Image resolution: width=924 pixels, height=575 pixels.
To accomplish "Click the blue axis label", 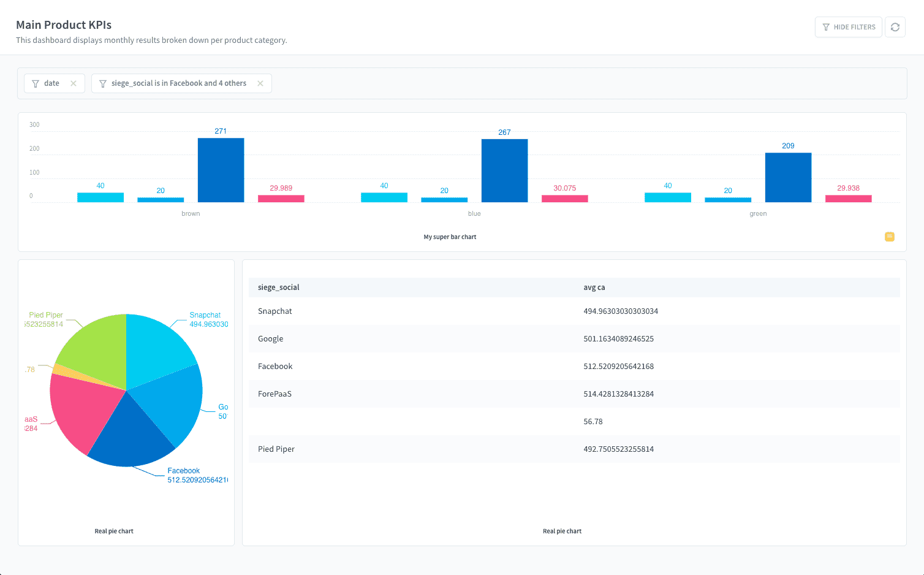I will pos(474,213).
